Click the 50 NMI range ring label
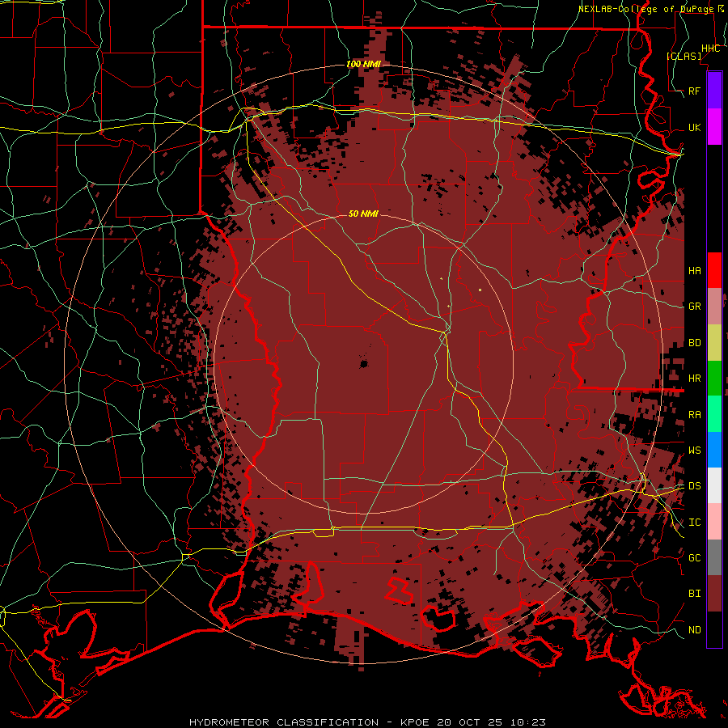The width and height of the screenshot is (728, 728). 363,214
